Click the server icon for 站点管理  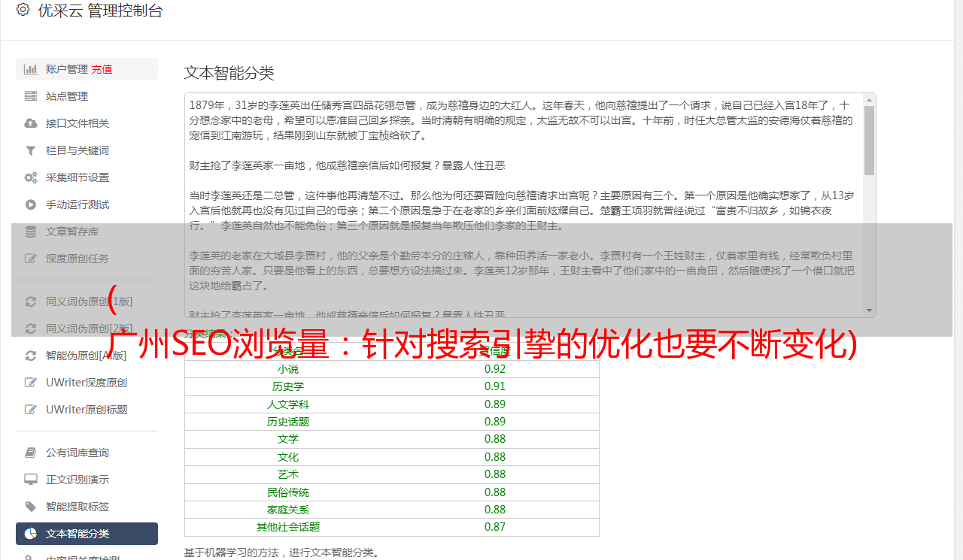[x=31, y=96]
